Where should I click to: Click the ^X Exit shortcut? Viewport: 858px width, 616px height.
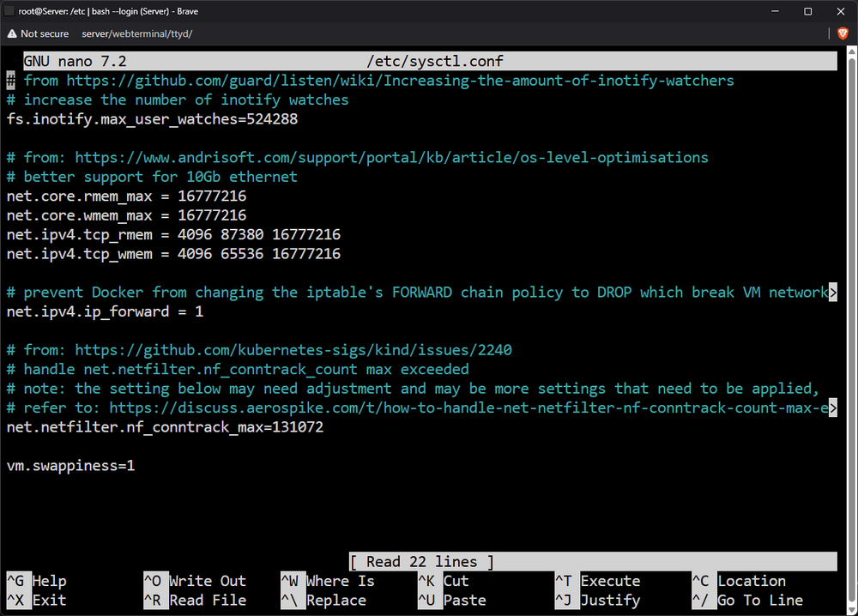pos(37,601)
